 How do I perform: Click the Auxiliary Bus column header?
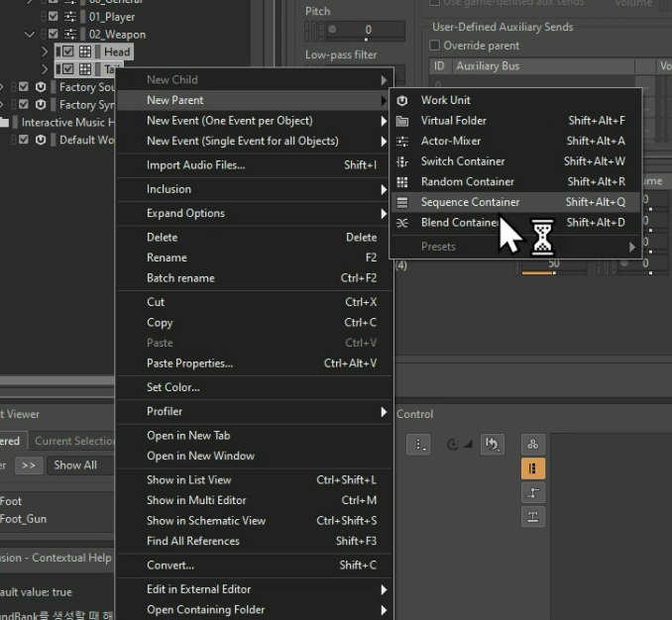pyautogui.click(x=543, y=66)
